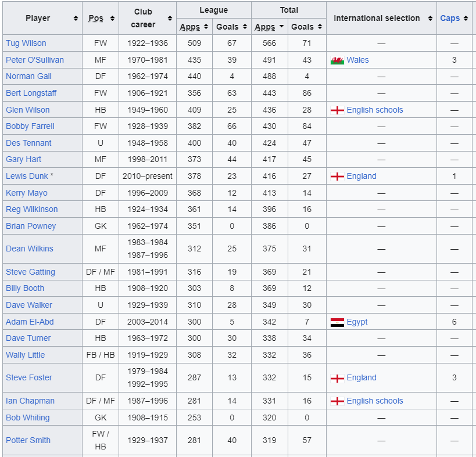Select Bobby Farrell's 84 total goals cell

coord(307,127)
